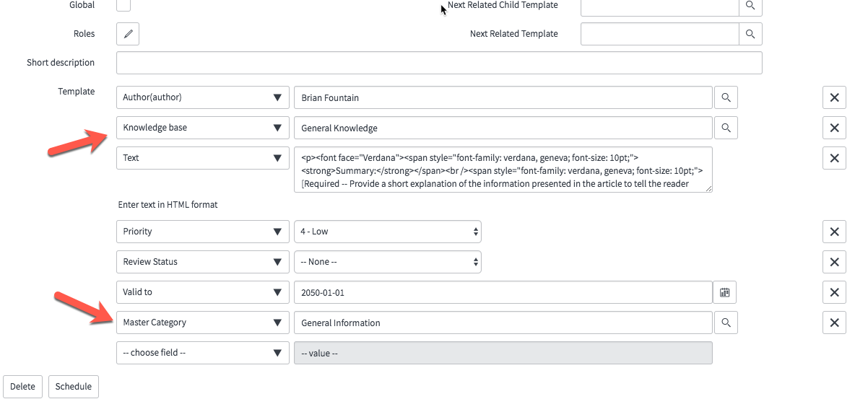Click the 2050-01-01 date field

[x=503, y=292]
